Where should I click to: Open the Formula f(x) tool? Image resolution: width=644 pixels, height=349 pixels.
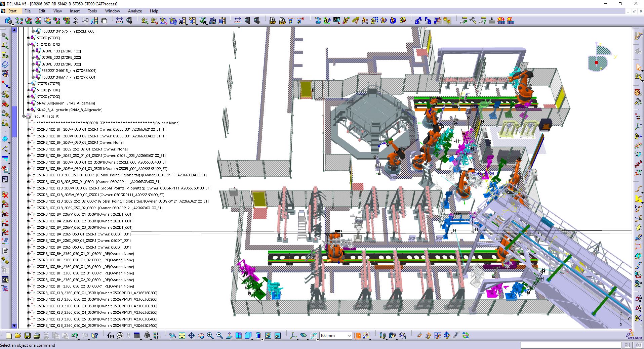pyautogui.click(x=110, y=335)
